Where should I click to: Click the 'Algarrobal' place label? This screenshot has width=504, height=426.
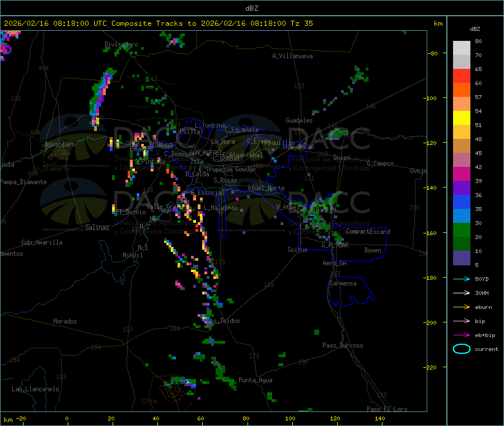click(x=246, y=155)
